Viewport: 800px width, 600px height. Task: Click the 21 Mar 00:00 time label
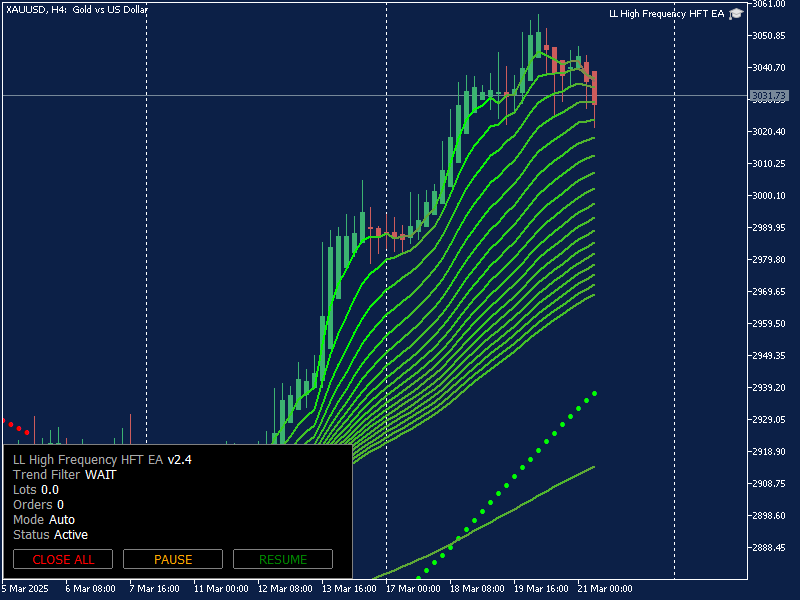pos(605,588)
